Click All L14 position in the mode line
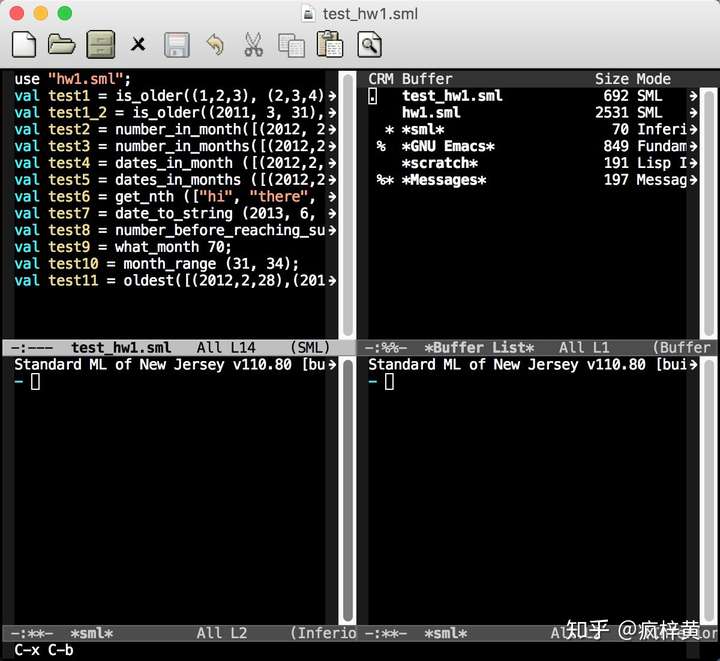 point(226,347)
